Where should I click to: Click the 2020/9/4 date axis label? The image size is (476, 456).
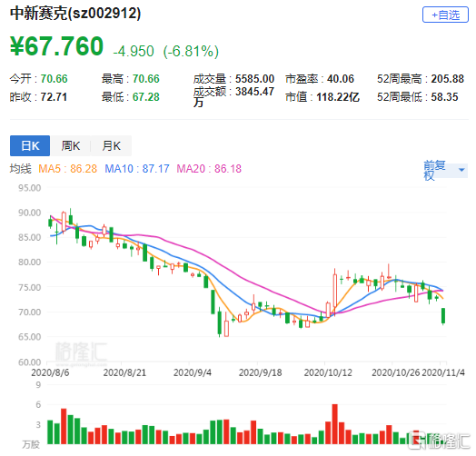coord(193,372)
